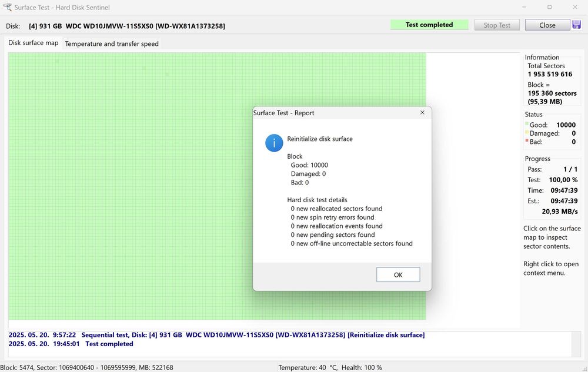Click the Est. time 09:47:39 value
The image size is (588, 372).
564,201
